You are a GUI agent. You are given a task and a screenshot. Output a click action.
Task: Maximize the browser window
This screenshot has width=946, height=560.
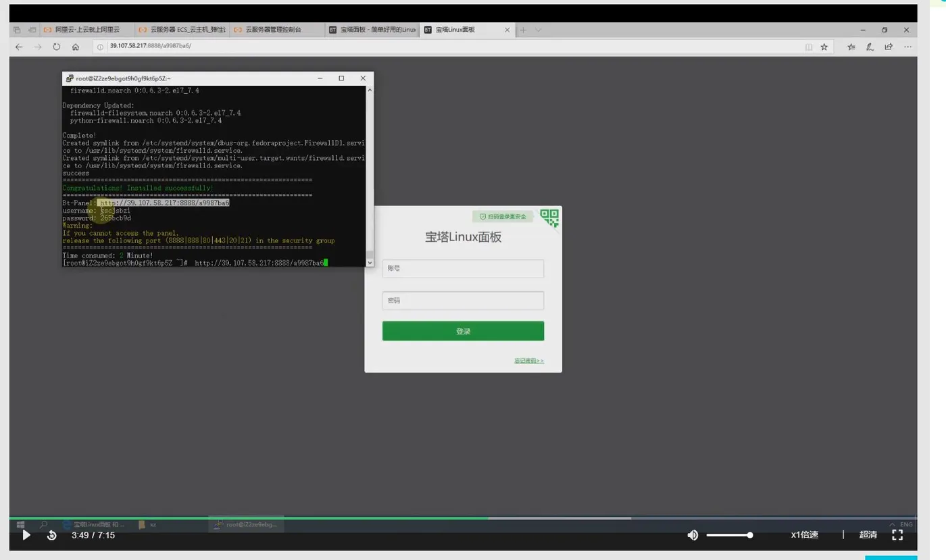[885, 30]
